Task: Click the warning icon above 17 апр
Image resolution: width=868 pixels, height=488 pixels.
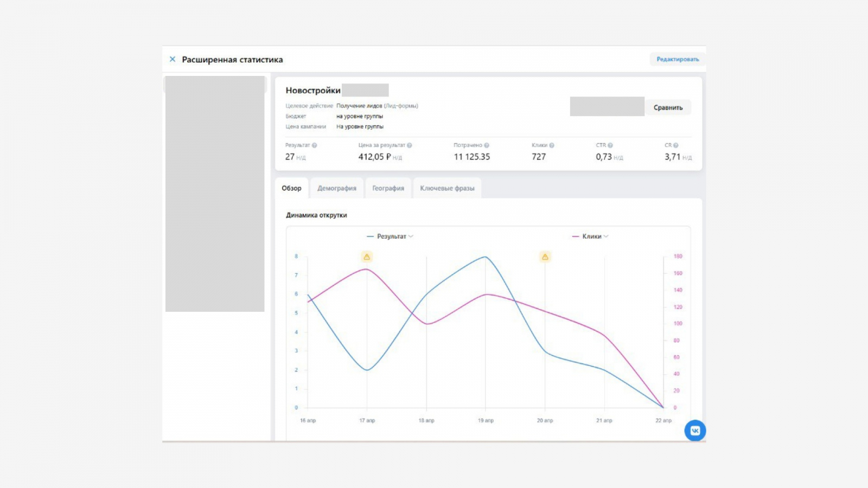Action: (367, 257)
